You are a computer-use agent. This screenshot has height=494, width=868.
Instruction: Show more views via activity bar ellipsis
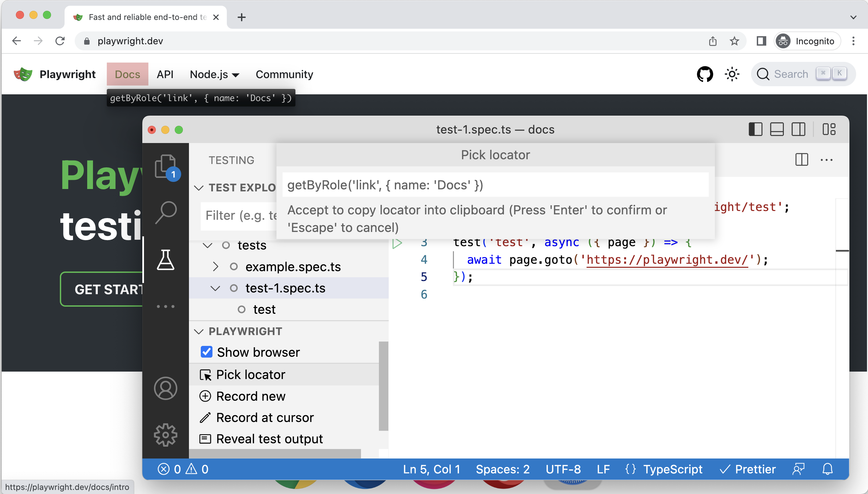tap(166, 306)
